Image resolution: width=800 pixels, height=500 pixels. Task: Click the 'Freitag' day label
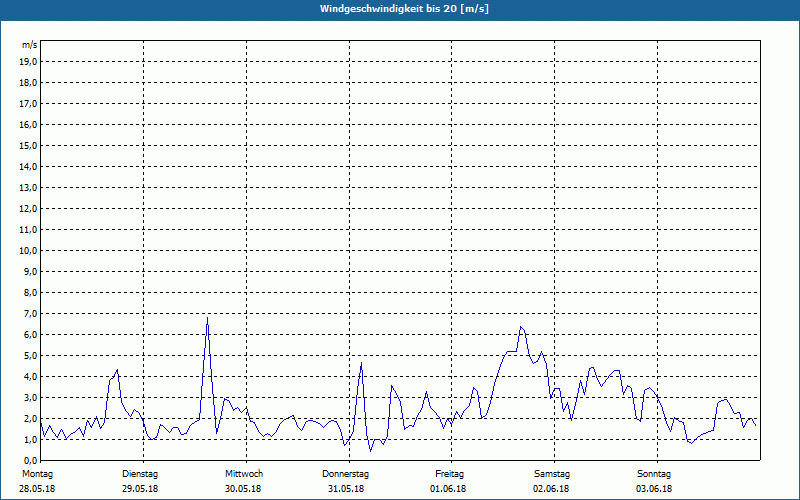pyautogui.click(x=449, y=474)
